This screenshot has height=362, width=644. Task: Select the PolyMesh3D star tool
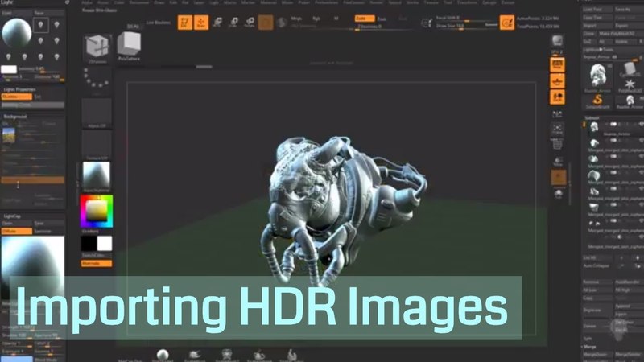(630, 87)
